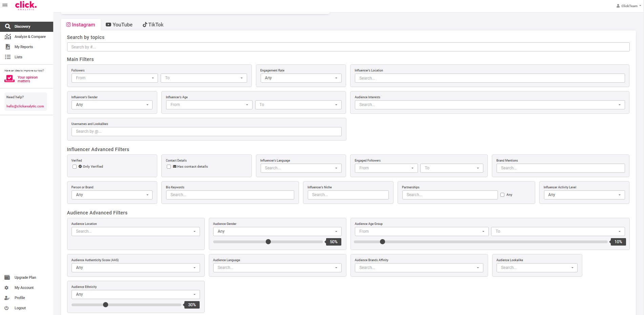
Task: Click the Audience Ethnicity slider handle
Action: 106,305
